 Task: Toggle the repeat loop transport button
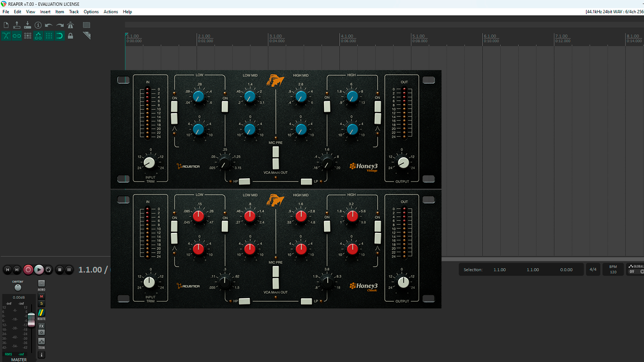(x=49, y=270)
